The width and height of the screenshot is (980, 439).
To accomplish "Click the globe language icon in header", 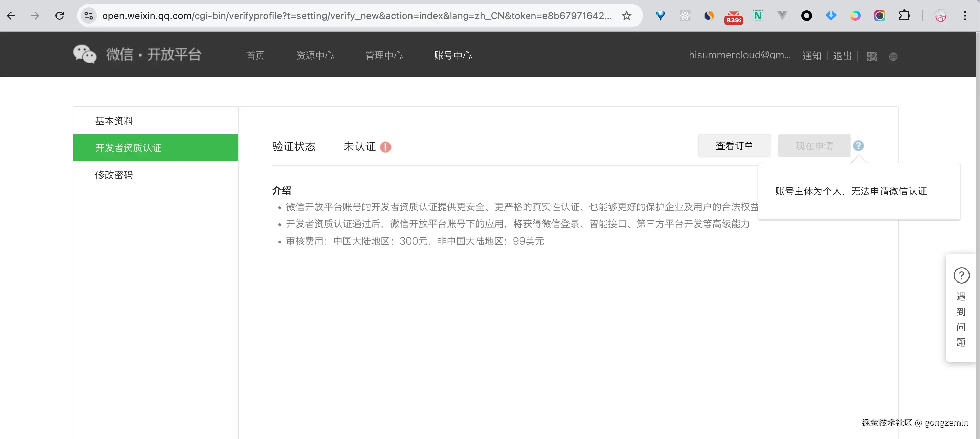I will click(x=893, y=56).
